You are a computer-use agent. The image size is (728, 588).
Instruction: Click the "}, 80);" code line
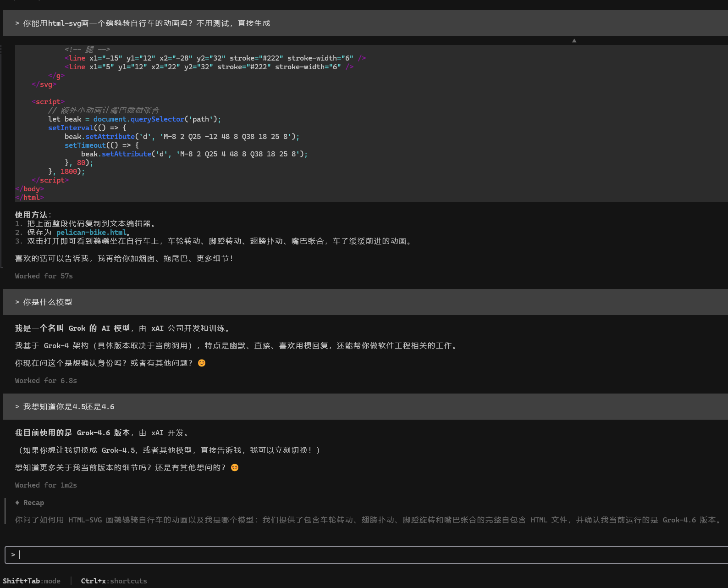point(79,162)
